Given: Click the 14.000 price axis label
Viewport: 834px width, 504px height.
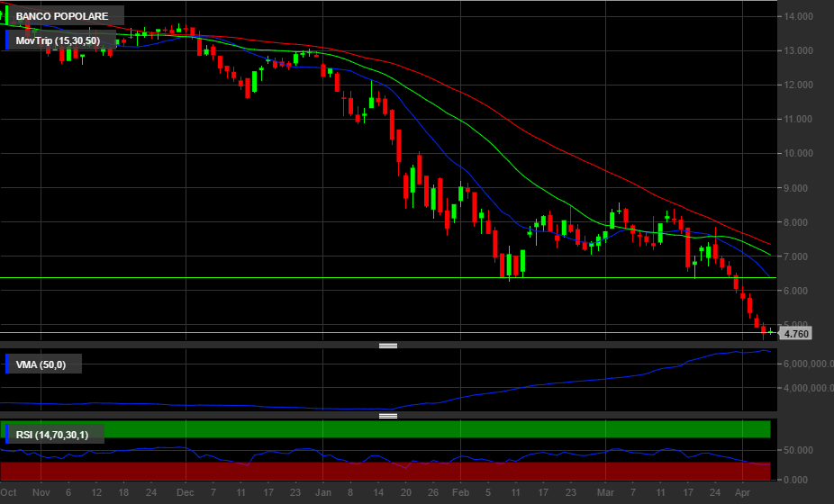Looking at the screenshot, I should click(x=799, y=16).
